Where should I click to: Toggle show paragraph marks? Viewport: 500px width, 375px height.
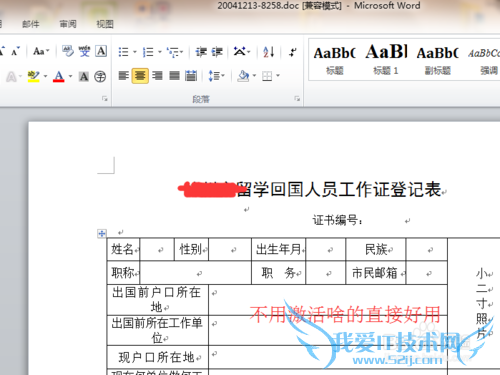(293, 52)
